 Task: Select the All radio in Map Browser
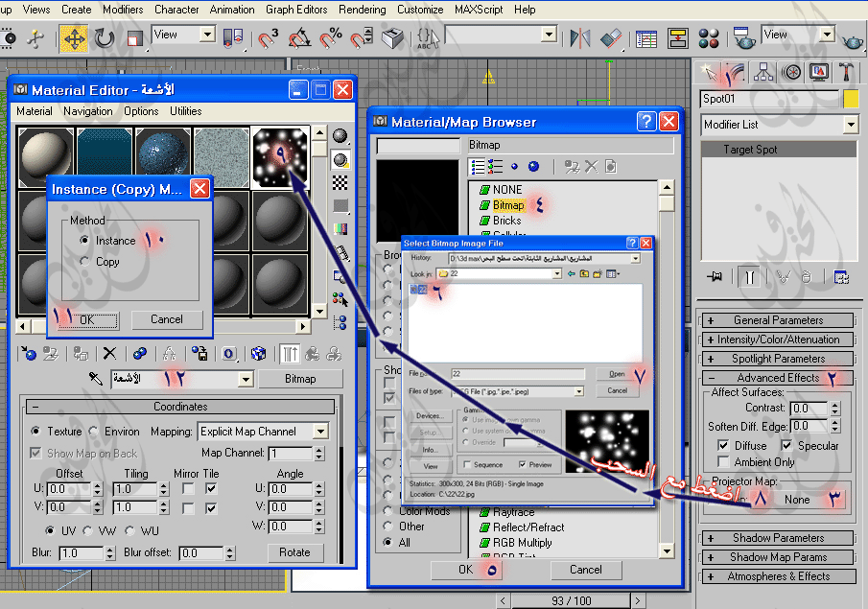[x=387, y=542]
